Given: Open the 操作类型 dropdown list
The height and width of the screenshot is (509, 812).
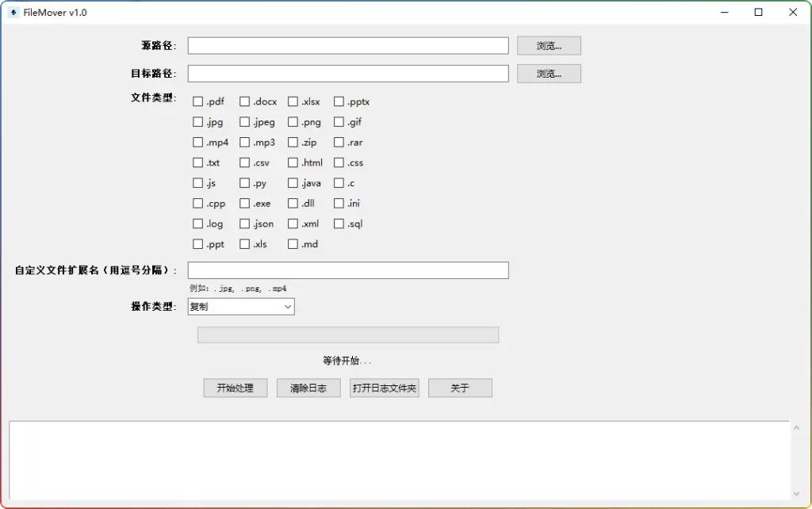Looking at the screenshot, I should tap(241, 307).
